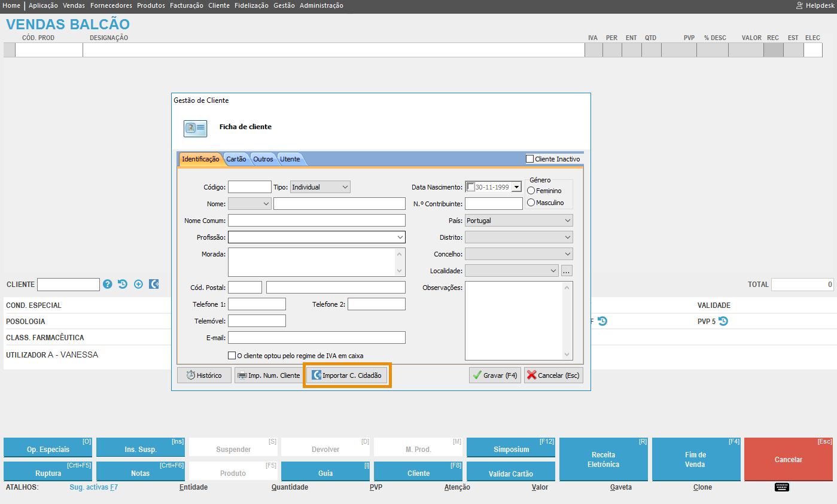Click the Importar C. Cidadão button
The image size is (837, 504).
pos(347,375)
